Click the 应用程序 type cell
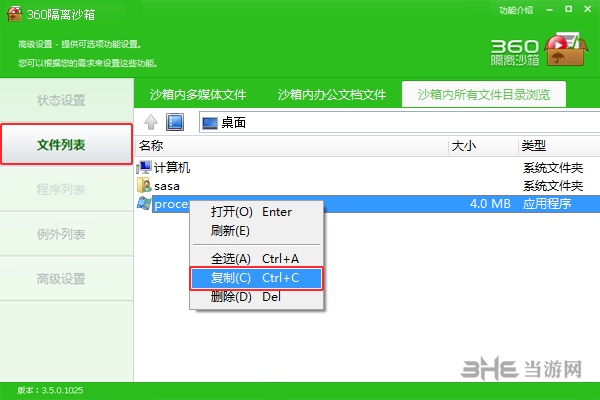600x400 pixels. pyautogui.click(x=547, y=204)
